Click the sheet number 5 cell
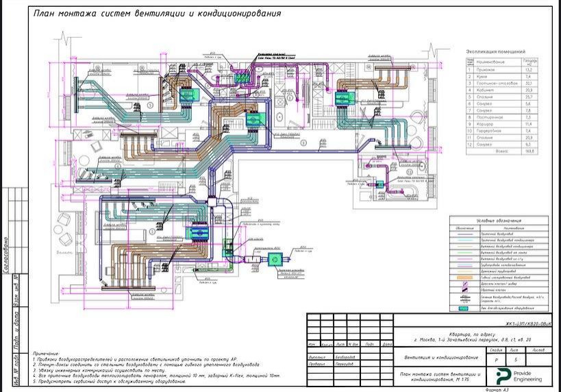 [516, 360]
